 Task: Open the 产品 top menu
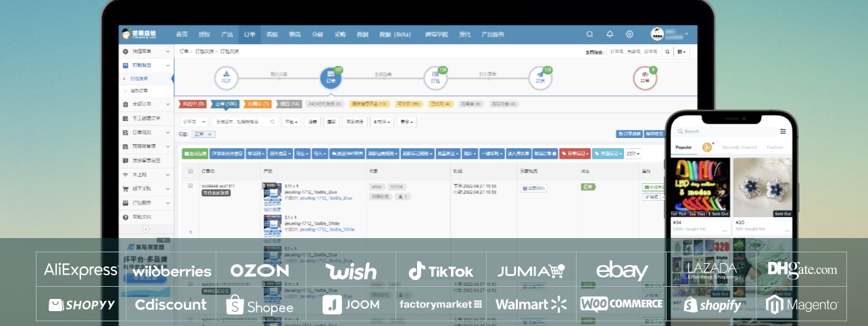tap(227, 34)
